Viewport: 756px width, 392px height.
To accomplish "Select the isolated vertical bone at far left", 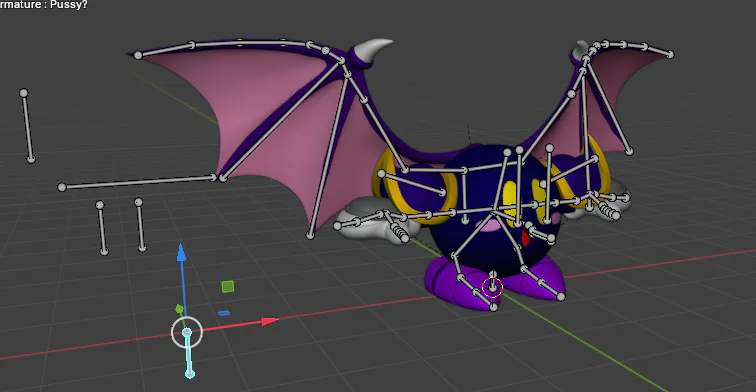I will [x=27, y=126].
